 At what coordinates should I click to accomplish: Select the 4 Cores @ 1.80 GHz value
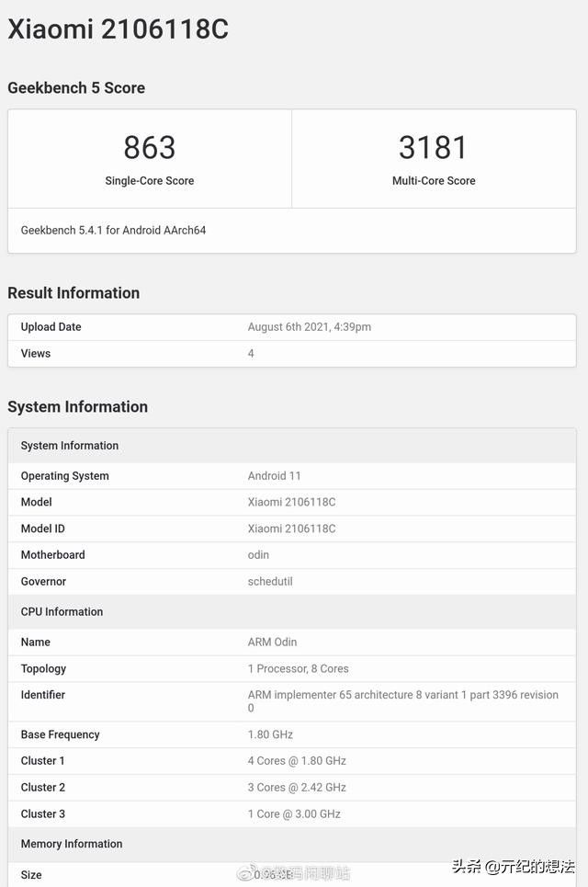[x=297, y=761]
